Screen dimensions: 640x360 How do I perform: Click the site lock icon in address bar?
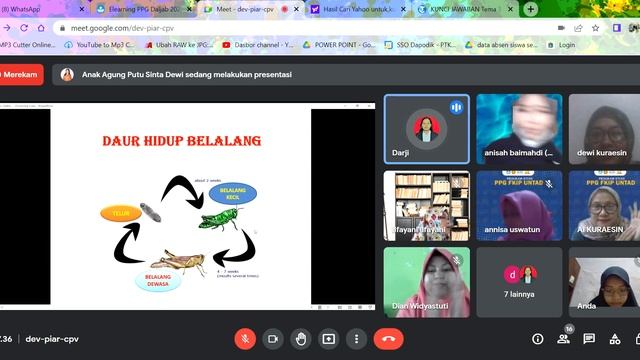(62, 28)
